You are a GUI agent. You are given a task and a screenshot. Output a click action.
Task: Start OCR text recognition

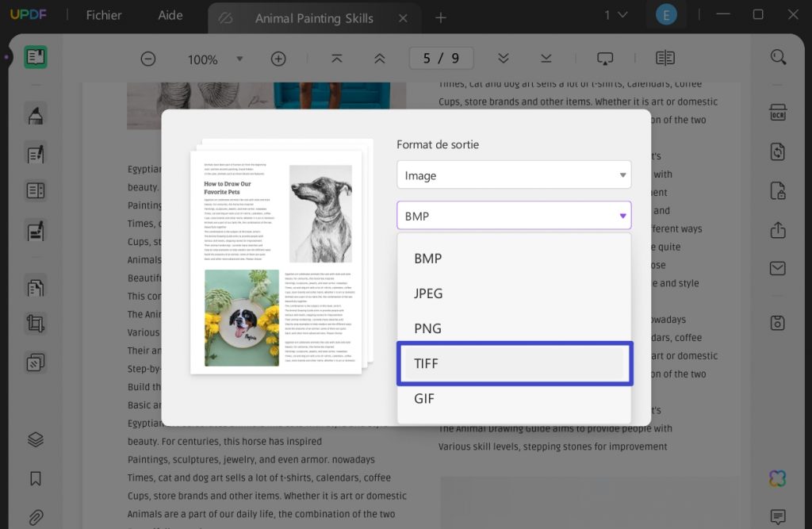(x=777, y=113)
